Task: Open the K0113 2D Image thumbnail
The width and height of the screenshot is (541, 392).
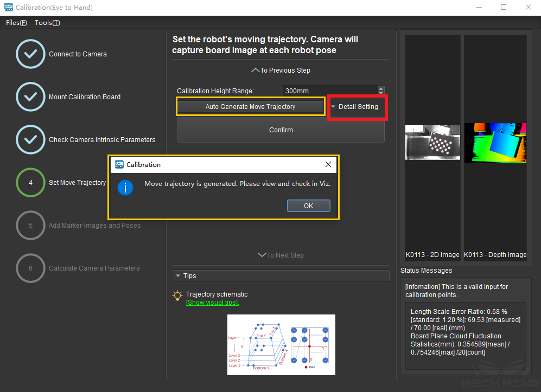Action: 432,143
